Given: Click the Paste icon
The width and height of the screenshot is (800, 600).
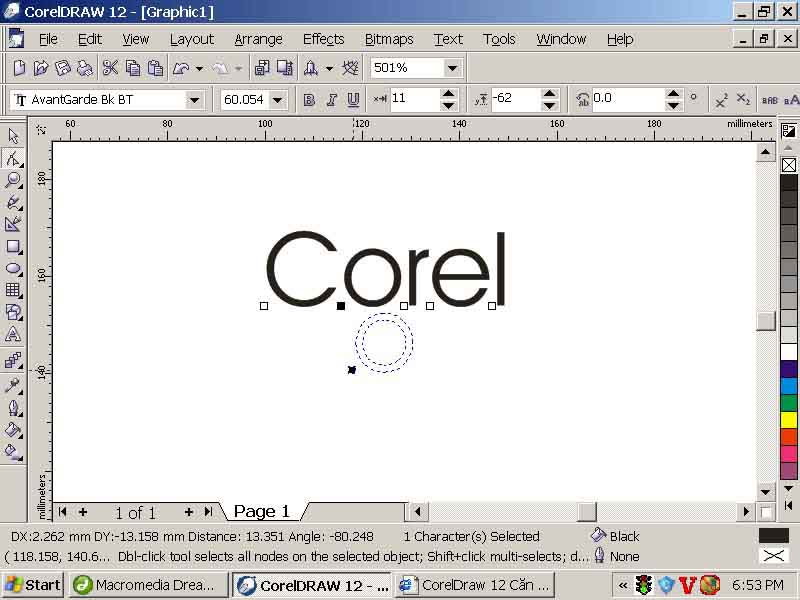Looking at the screenshot, I should 155,68.
